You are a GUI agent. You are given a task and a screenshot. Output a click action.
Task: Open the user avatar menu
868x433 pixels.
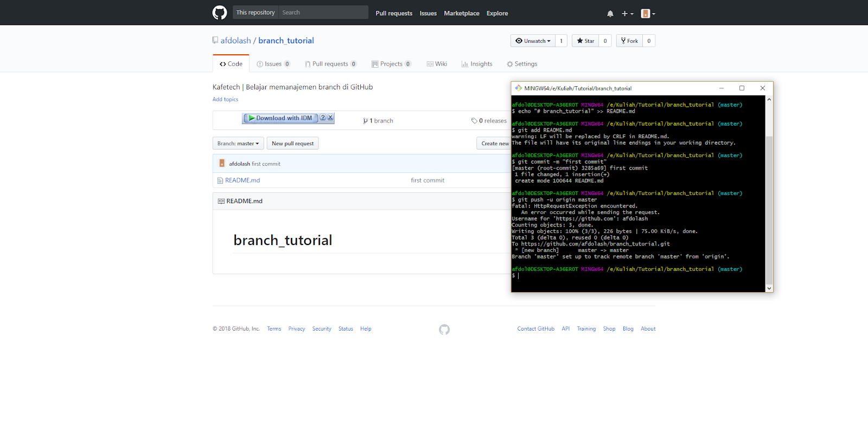(x=648, y=14)
